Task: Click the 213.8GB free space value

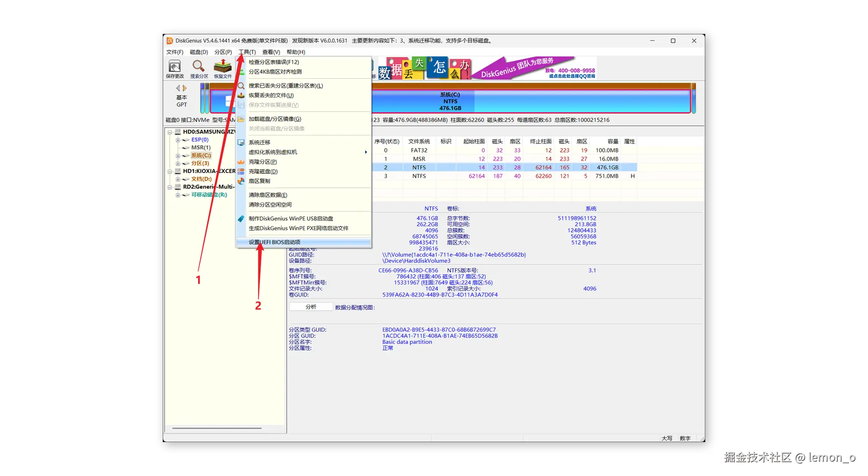Action: (x=585, y=224)
